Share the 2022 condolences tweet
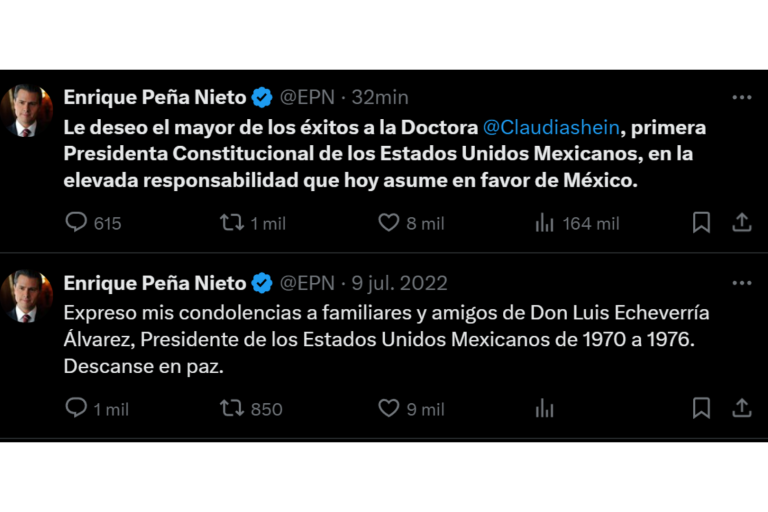 point(741,408)
